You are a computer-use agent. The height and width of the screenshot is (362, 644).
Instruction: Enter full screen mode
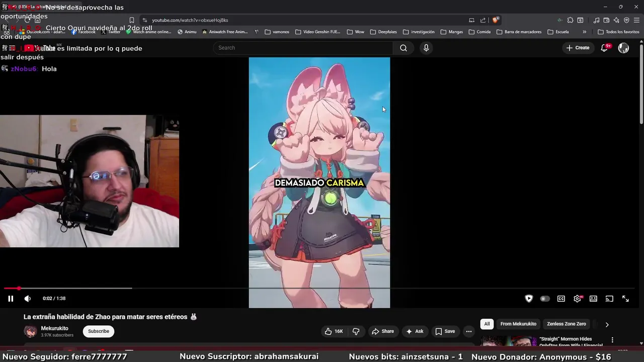coord(625,299)
